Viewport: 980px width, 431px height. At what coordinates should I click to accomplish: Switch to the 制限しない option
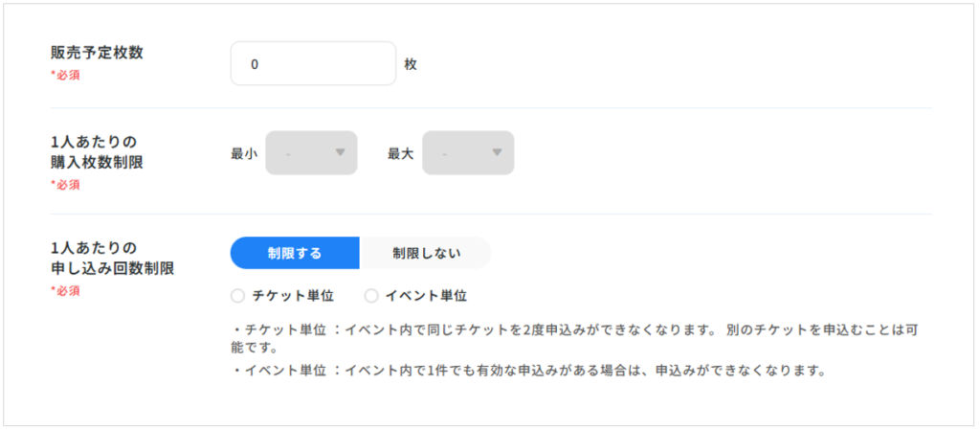426,253
